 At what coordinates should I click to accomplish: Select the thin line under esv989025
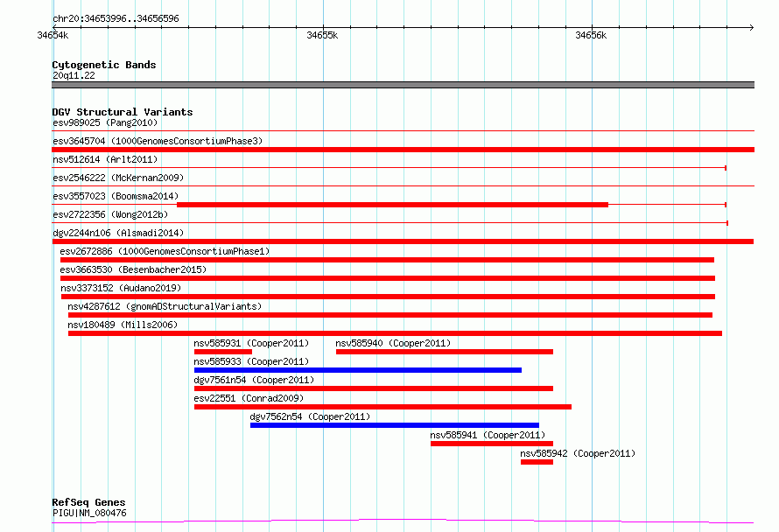(403, 131)
